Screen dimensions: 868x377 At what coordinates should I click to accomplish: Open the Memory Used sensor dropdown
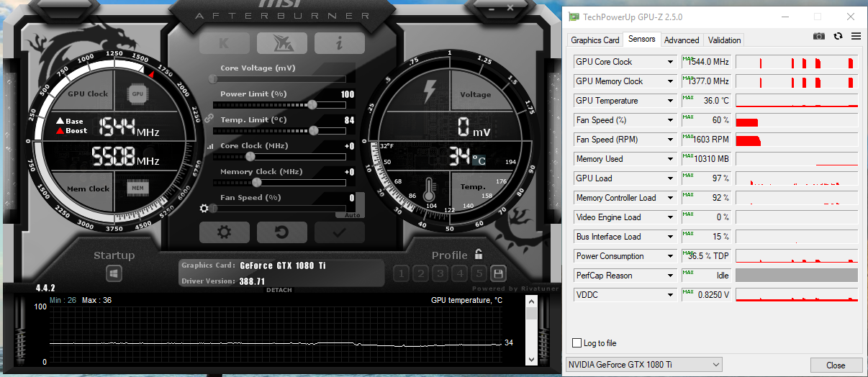pyautogui.click(x=671, y=159)
